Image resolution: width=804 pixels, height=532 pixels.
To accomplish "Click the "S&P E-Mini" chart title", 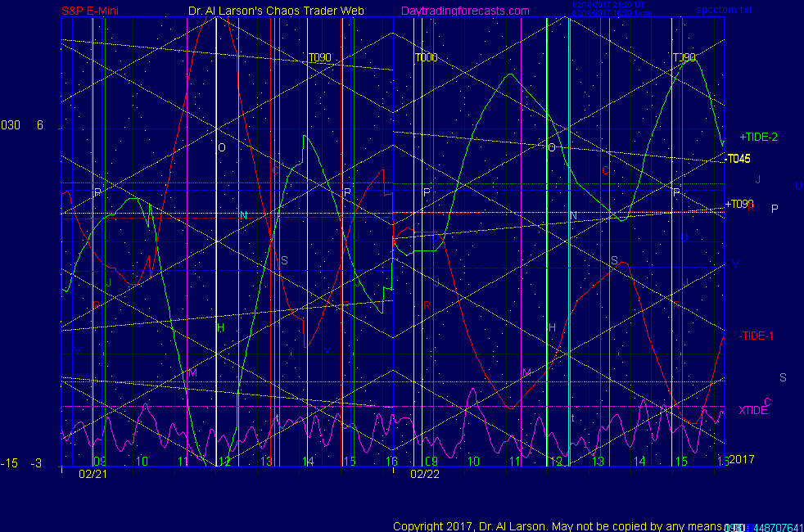I will tap(90, 11).
